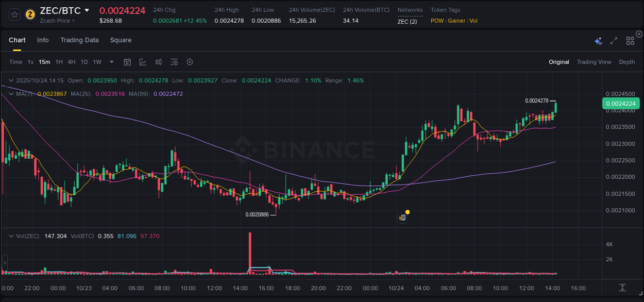Open the indicator list settings icon
This screenshot has width=644, height=302.
174,62
